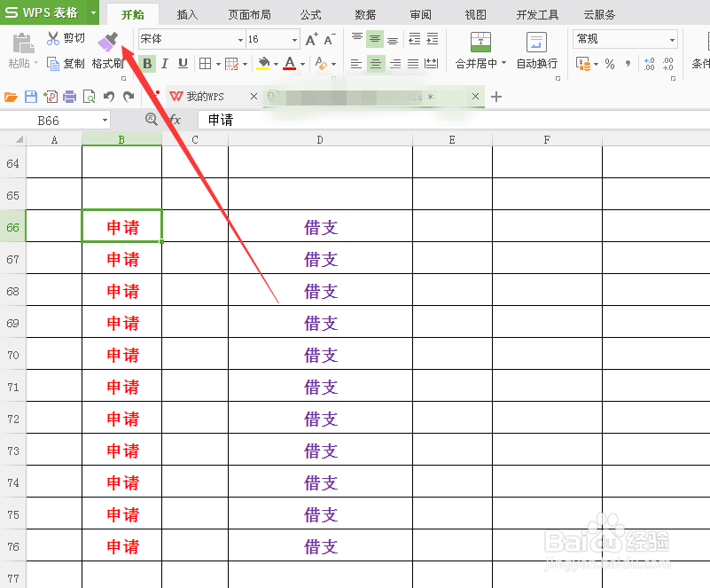Switch to the 插入 tab
Screen dimensions: 710x588
click(x=187, y=15)
